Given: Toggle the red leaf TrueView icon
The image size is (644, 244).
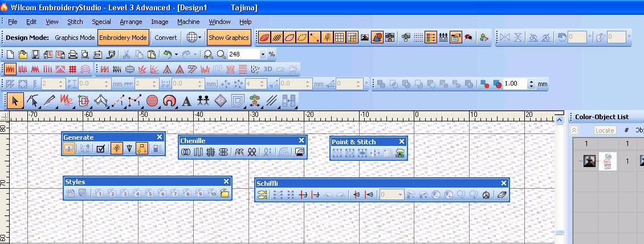Looking at the screenshot, I should coord(264,38).
